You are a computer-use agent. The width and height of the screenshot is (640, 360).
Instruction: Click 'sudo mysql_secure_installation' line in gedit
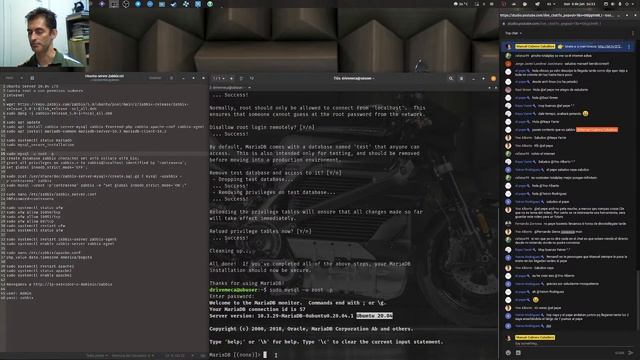point(40,144)
